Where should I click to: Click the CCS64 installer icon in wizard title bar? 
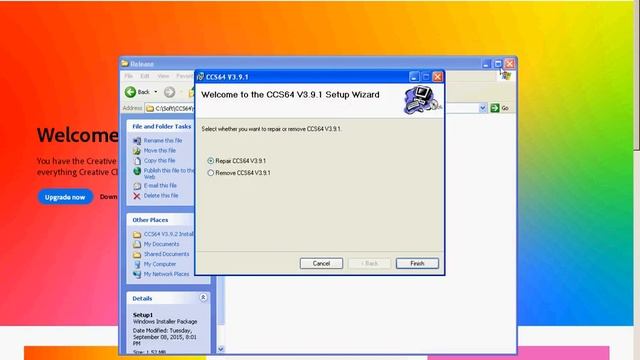[200, 77]
